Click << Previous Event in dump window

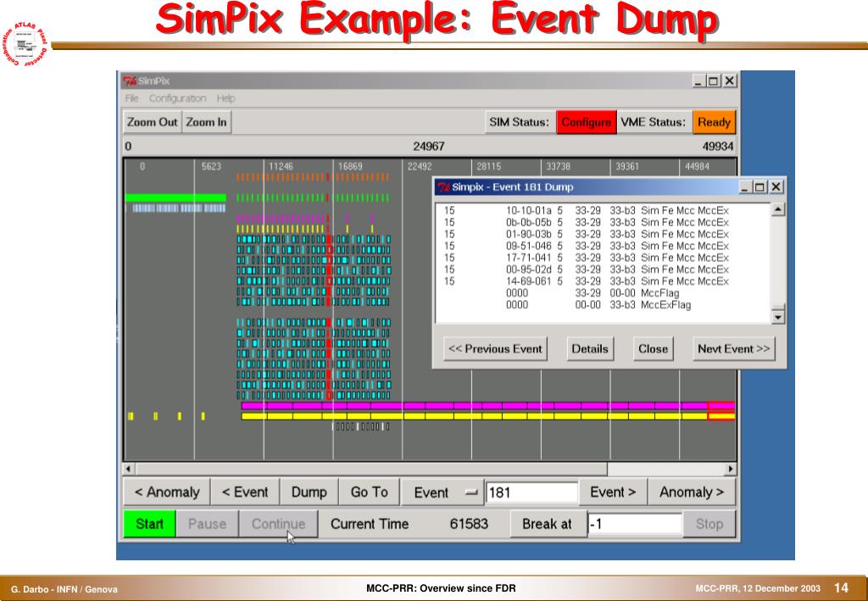pyautogui.click(x=495, y=348)
